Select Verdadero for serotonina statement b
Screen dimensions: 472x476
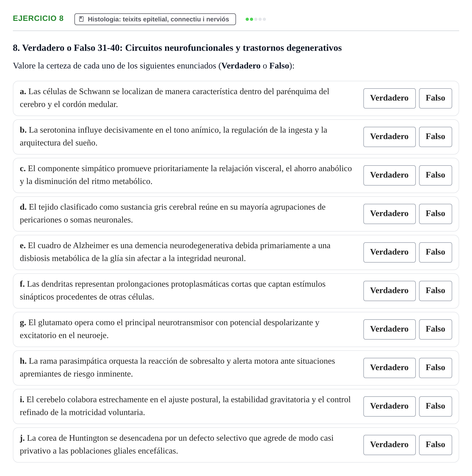click(x=389, y=137)
